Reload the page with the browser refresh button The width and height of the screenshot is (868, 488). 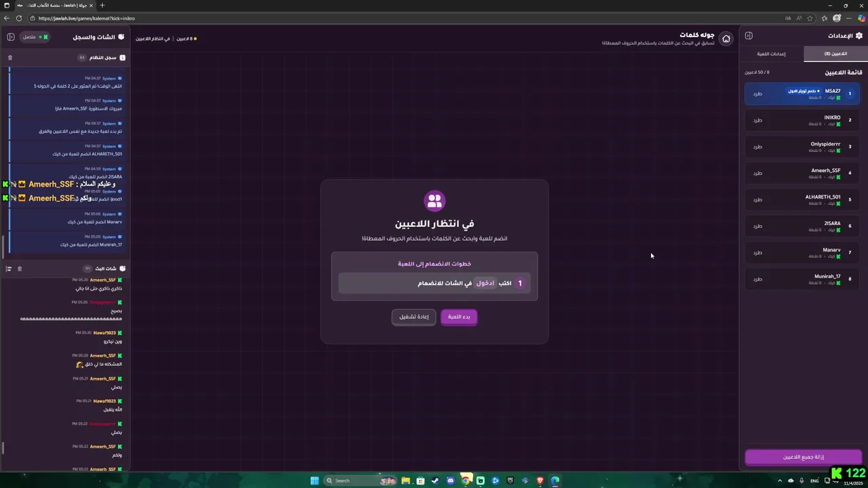(18, 18)
